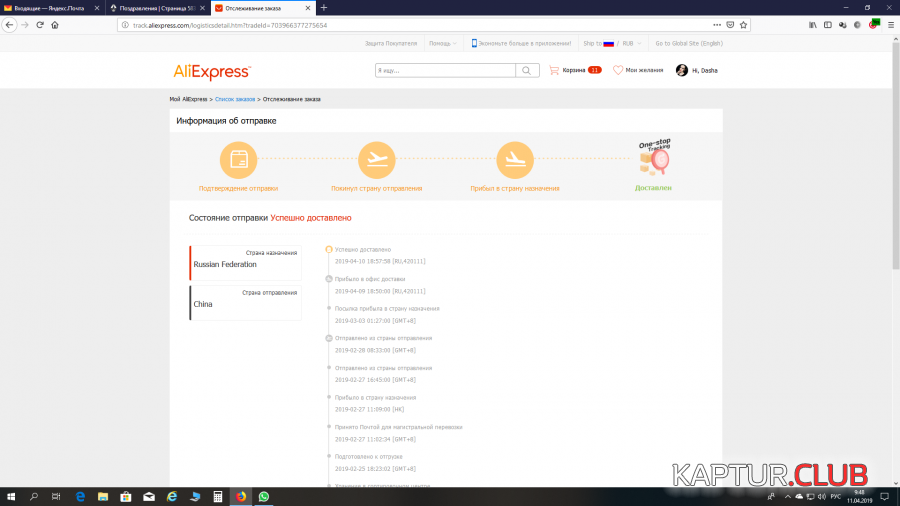Click the shipment confirmation step icon

coord(238,160)
